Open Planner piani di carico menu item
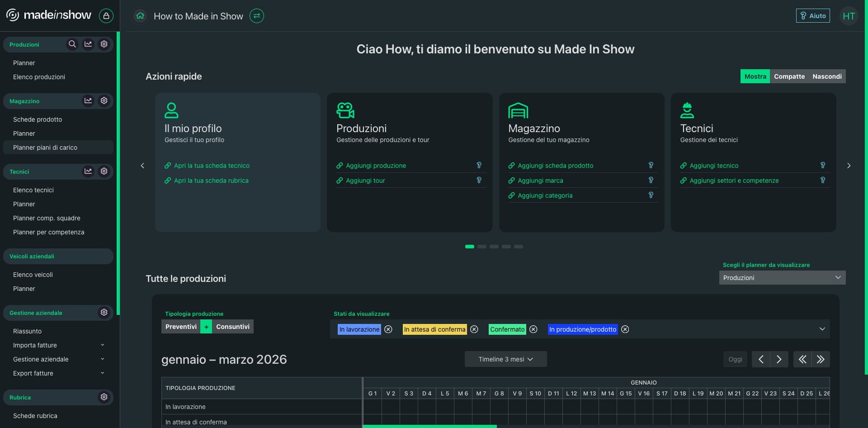Screen dimensions: 868x428 coord(45,147)
